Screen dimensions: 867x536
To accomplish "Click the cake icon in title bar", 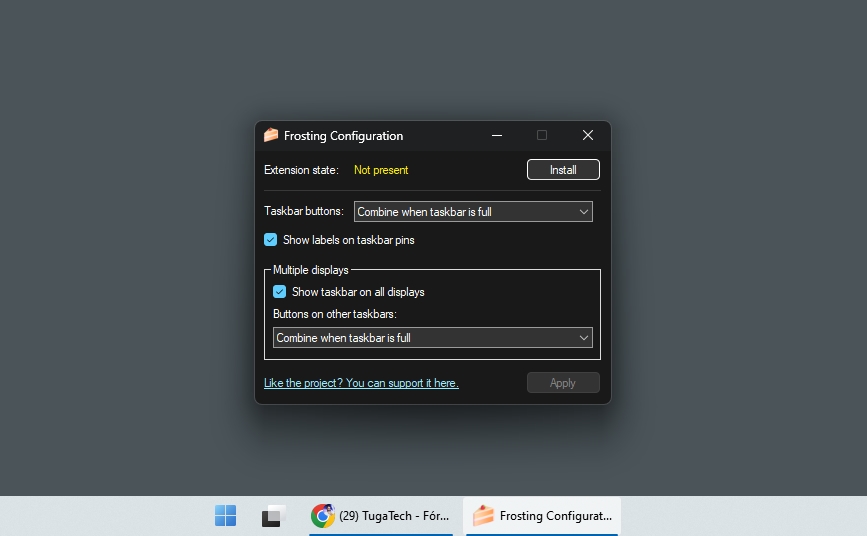I will pyautogui.click(x=271, y=135).
